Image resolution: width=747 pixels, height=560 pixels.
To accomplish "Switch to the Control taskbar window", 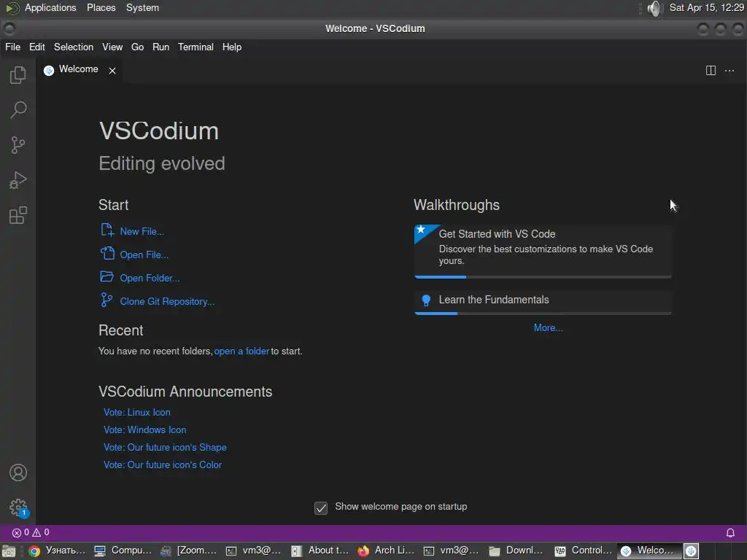I will click(x=584, y=551).
